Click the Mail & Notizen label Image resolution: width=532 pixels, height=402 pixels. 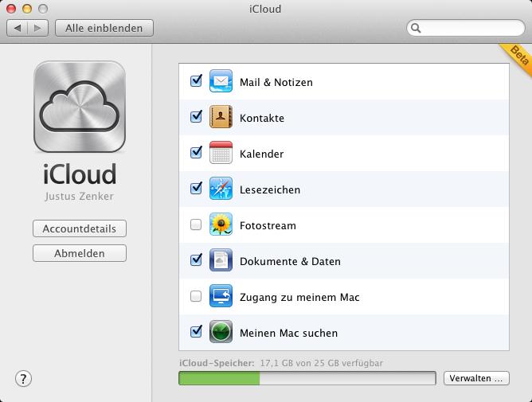point(276,83)
